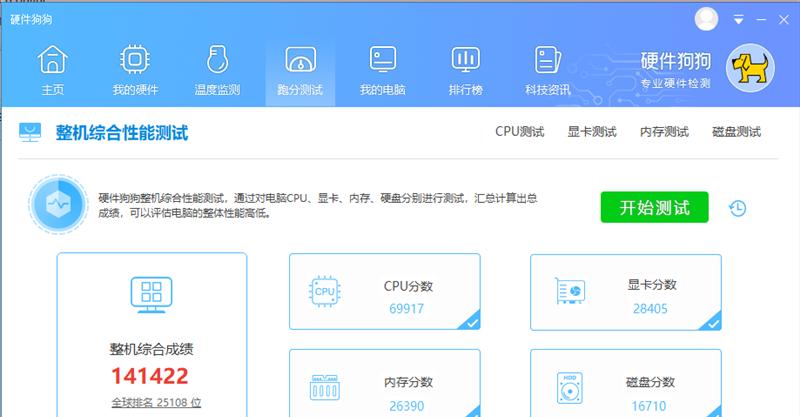Click the graphics card icon in 显卡分数 card
The height and width of the screenshot is (417, 800).
(570, 291)
